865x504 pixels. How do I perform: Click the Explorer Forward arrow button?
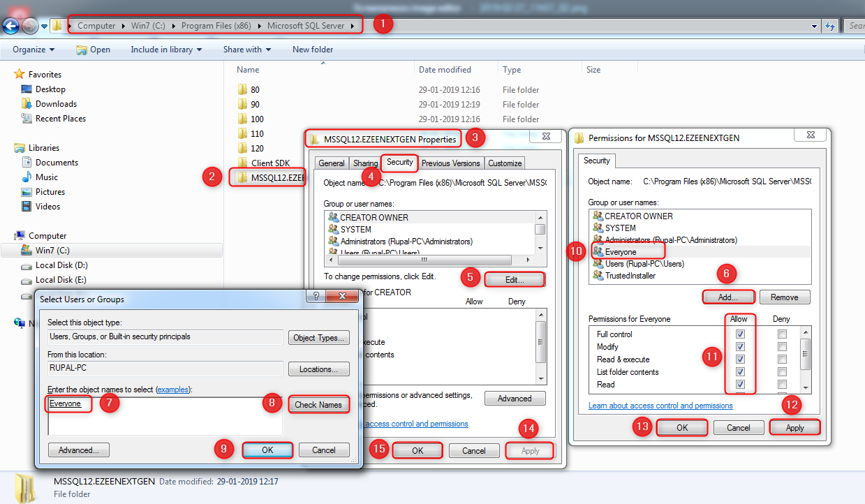30,26
